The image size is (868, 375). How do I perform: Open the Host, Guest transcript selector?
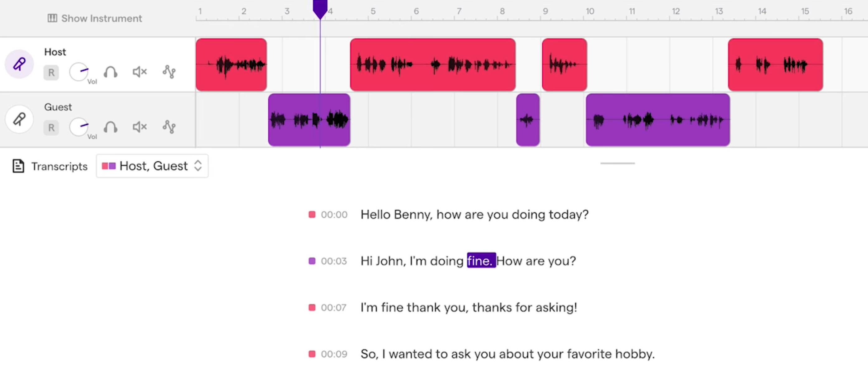tap(152, 166)
